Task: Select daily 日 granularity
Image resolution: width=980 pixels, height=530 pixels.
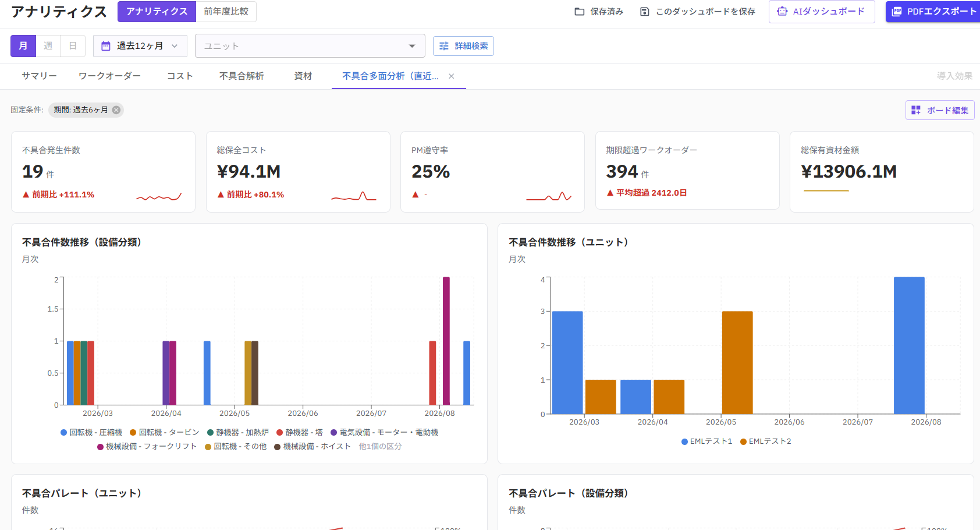Action: (x=73, y=46)
